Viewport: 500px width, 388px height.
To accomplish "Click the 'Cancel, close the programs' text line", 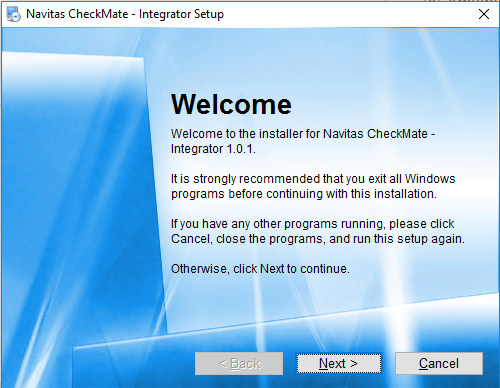I will click(x=318, y=239).
